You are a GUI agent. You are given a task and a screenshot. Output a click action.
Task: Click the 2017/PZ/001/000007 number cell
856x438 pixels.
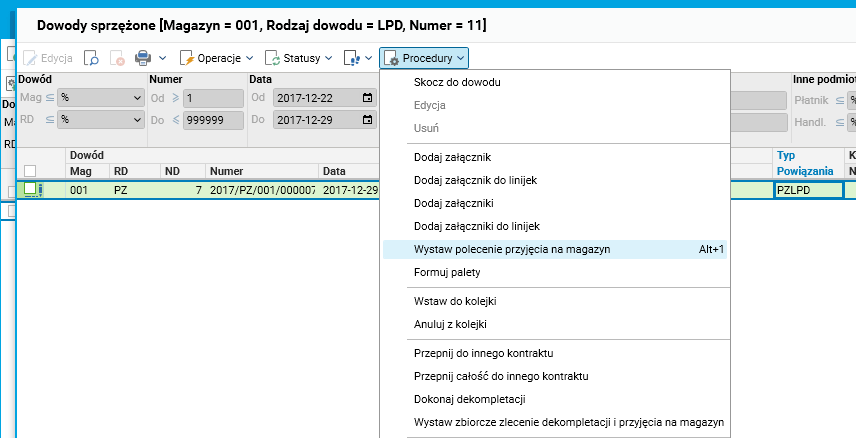(262, 190)
